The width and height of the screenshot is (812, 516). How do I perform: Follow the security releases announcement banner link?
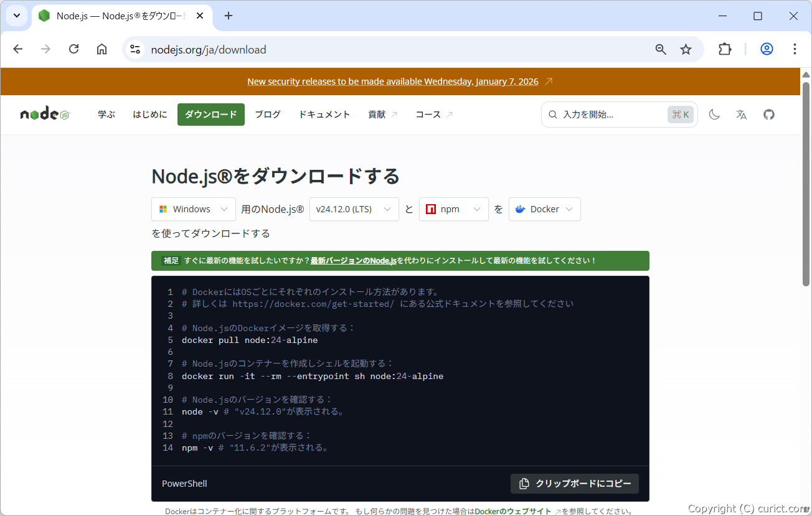point(394,81)
